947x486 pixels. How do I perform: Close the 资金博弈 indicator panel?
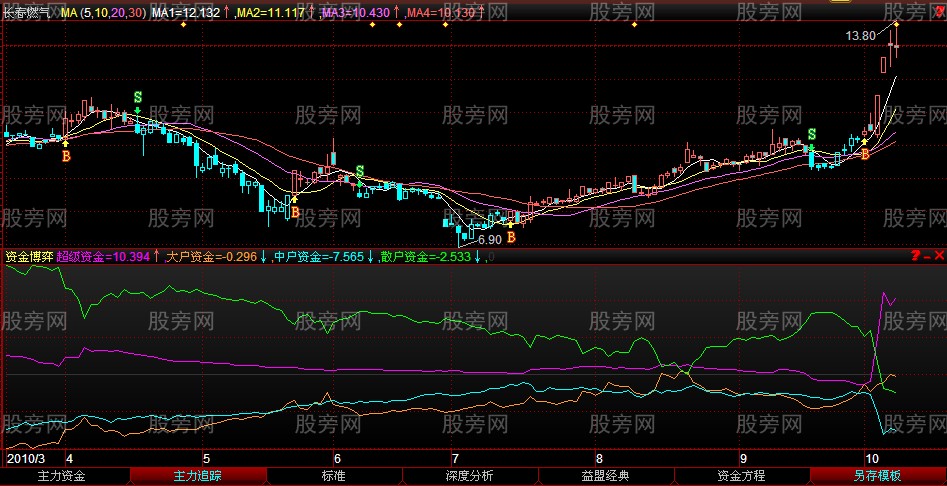(x=939, y=256)
